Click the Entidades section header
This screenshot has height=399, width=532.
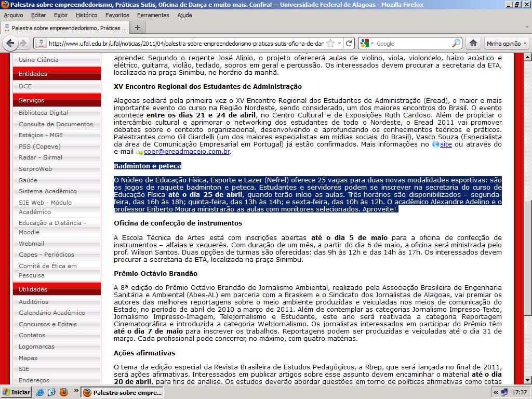[x=57, y=74]
